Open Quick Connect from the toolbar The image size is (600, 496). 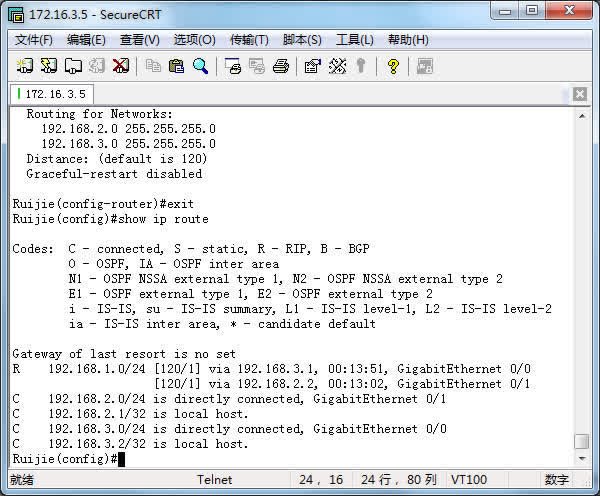[49, 66]
